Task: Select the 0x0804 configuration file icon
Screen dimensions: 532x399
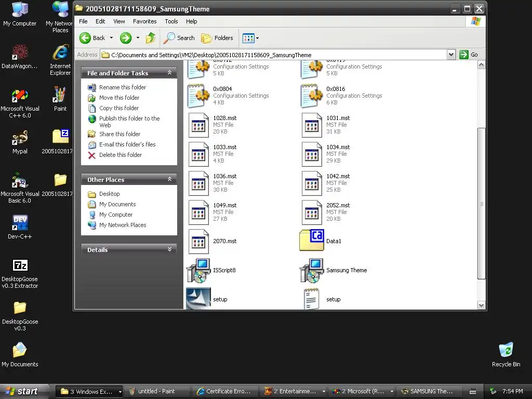Action: (198, 96)
